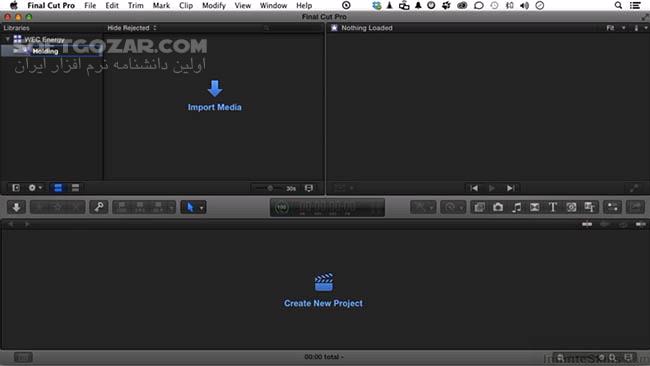Open the View menu

click(x=243, y=5)
